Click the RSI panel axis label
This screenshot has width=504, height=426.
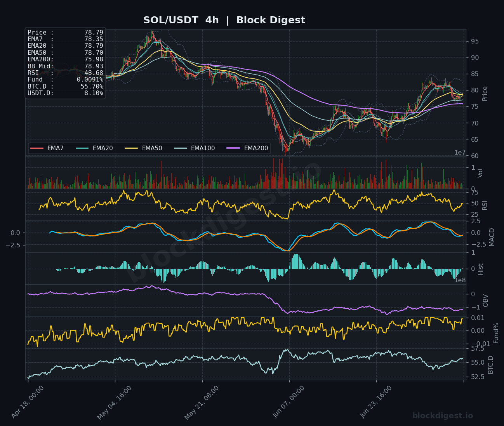click(x=485, y=205)
